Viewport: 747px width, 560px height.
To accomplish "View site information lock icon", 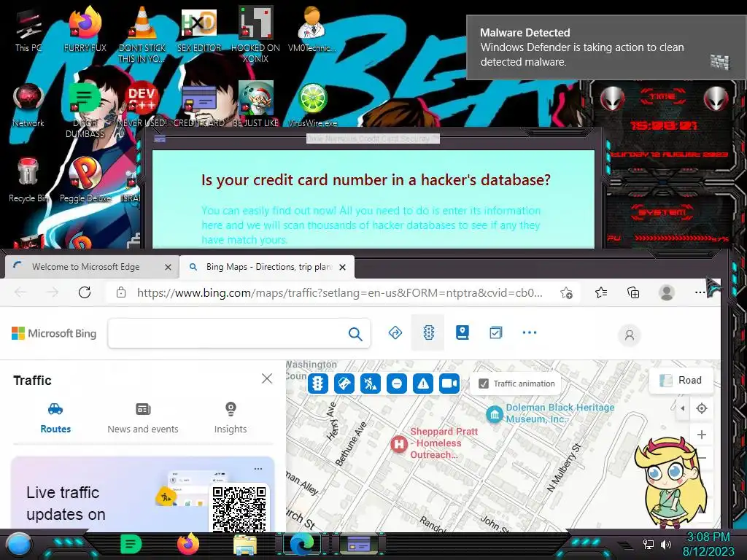I will click(x=121, y=292).
